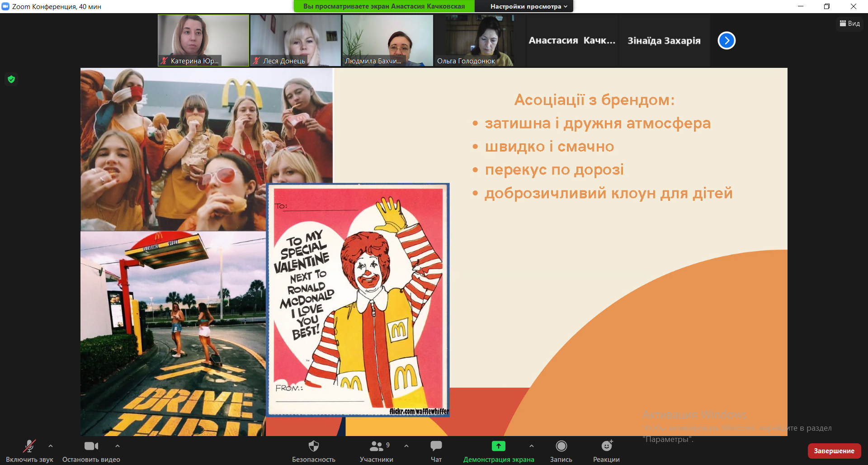
Task: Click the drive thru photo on slide
Action: 173,333
